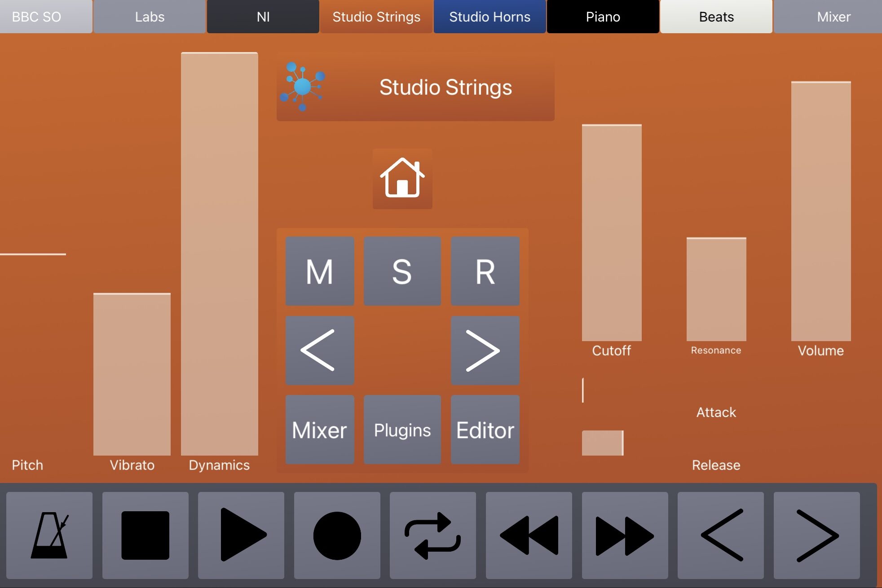Toggle record-enable R button
The height and width of the screenshot is (588, 882).
(485, 271)
